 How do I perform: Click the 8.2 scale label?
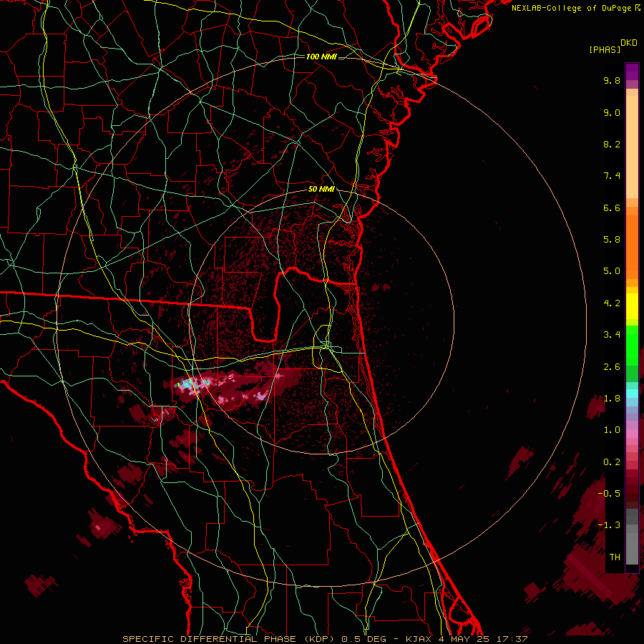coord(612,144)
